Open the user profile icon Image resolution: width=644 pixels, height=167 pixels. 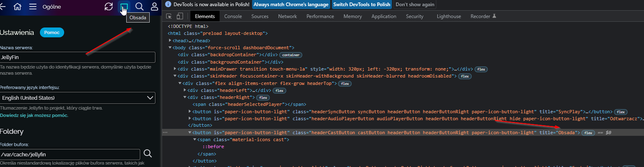155,7
